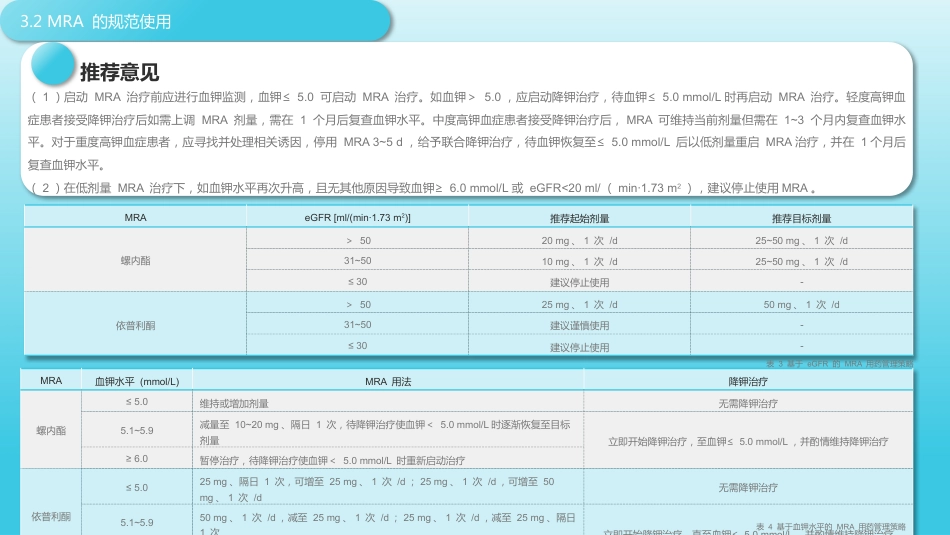The height and width of the screenshot is (535, 950).
Task: Click "5.1~5.9" potassium cell for 螺内酯
Action: [137, 431]
